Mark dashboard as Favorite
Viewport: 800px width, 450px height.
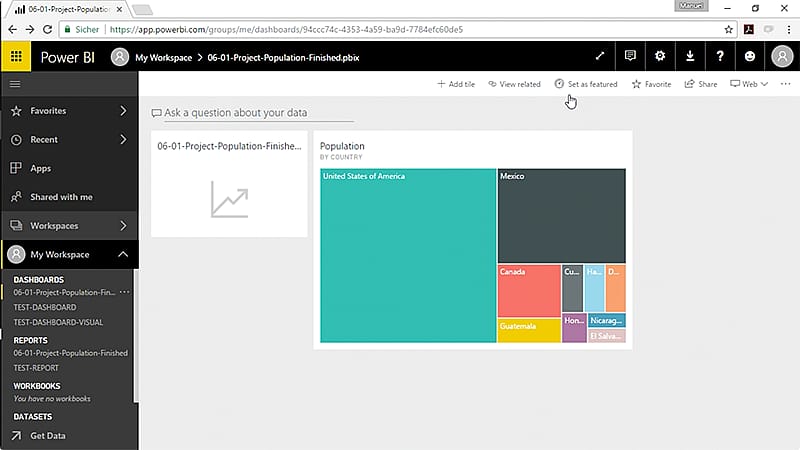(x=652, y=84)
